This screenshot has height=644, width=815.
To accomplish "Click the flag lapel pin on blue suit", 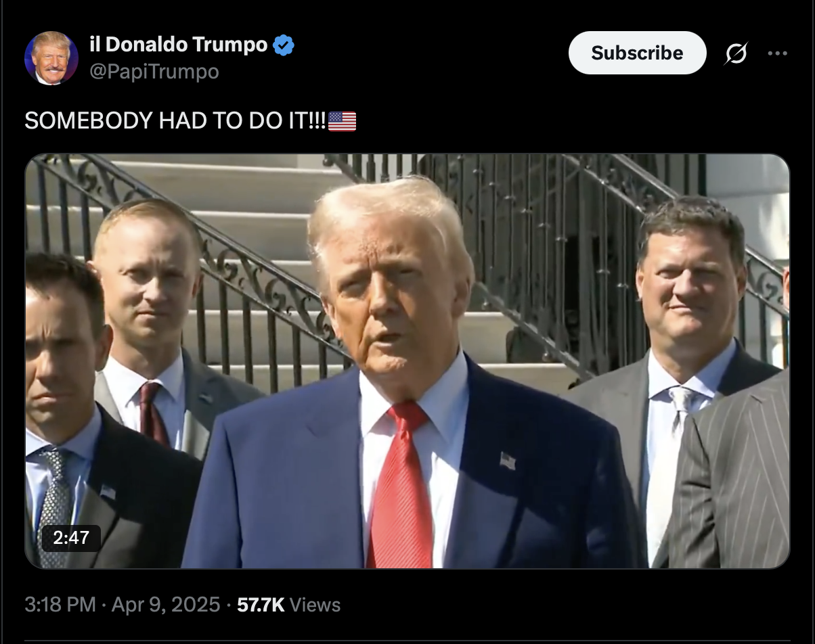I will coord(508,461).
